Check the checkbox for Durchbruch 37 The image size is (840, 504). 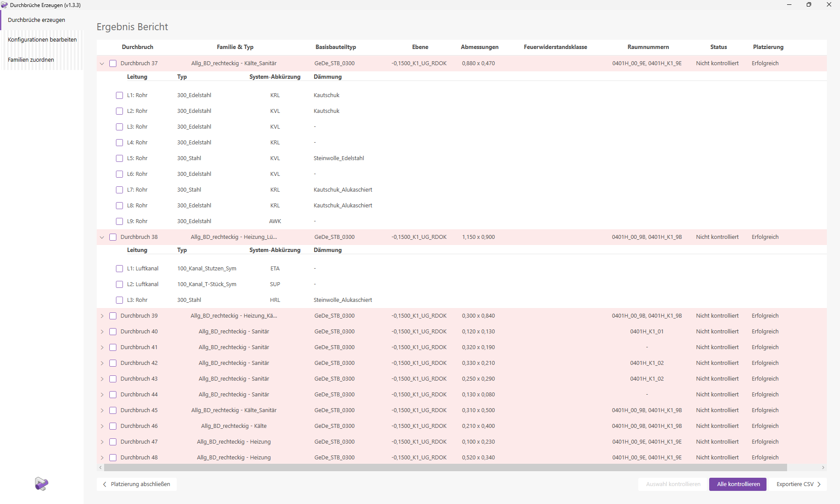113,63
